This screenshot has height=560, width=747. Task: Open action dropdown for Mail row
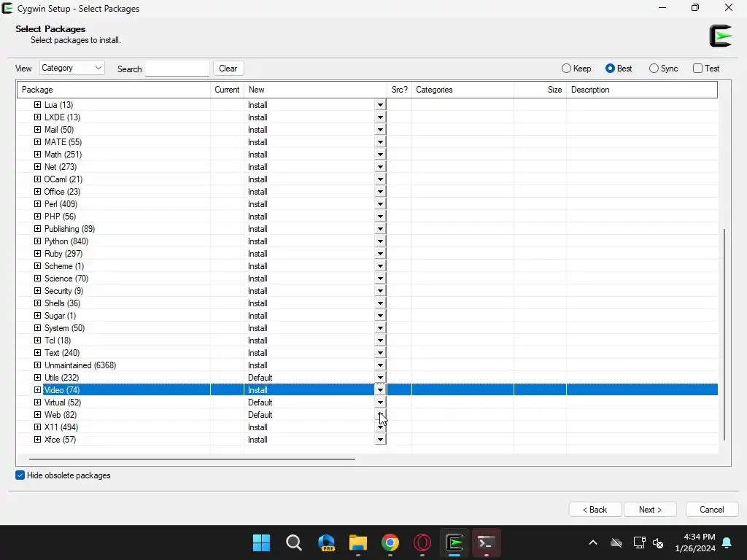click(380, 130)
